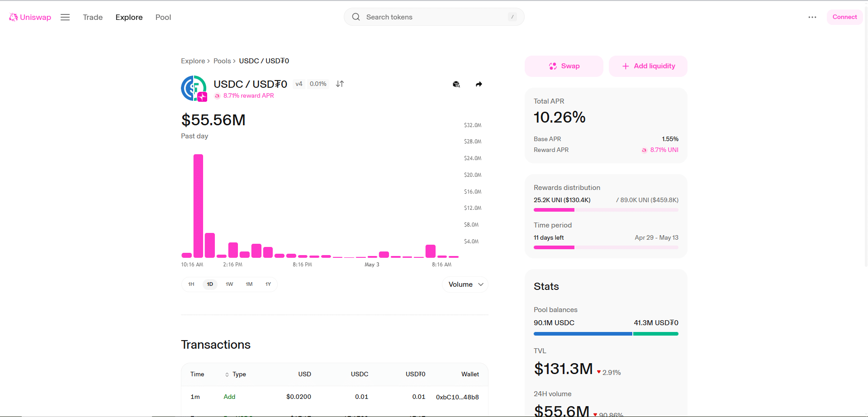Click the 90.1M USDC balance

(x=554, y=323)
